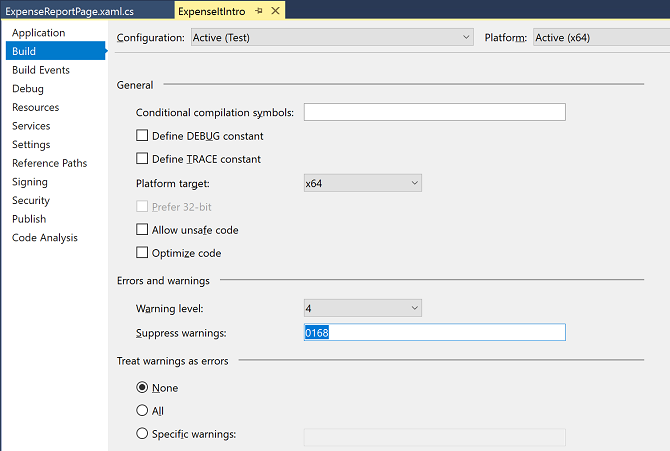
Task: Expand the Platform target combo box
Action: point(363,183)
